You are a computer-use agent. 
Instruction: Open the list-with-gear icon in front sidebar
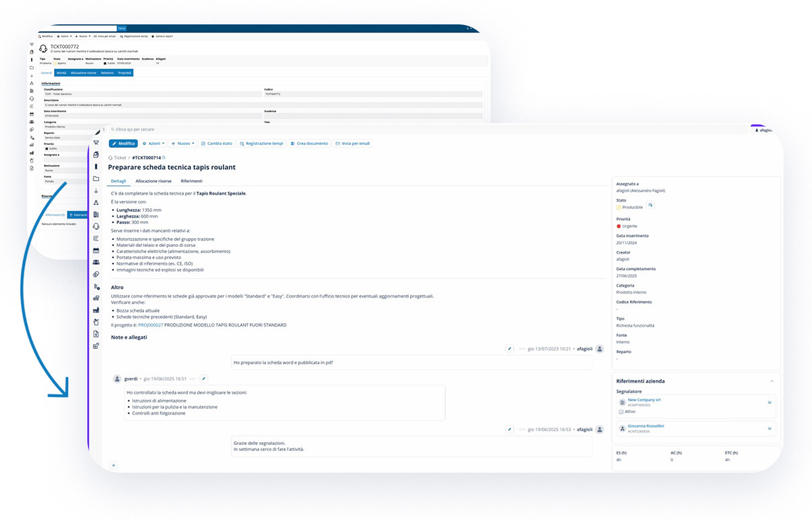(96, 286)
